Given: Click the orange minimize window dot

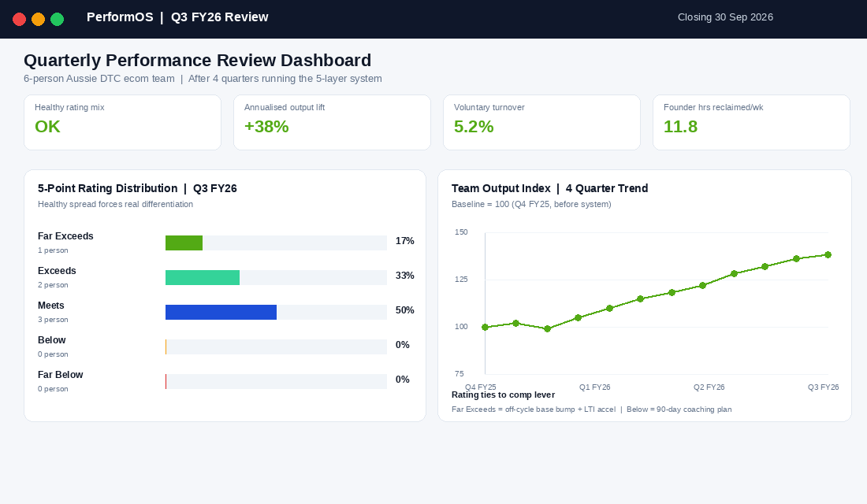Looking at the screenshot, I should pos(38,20).
